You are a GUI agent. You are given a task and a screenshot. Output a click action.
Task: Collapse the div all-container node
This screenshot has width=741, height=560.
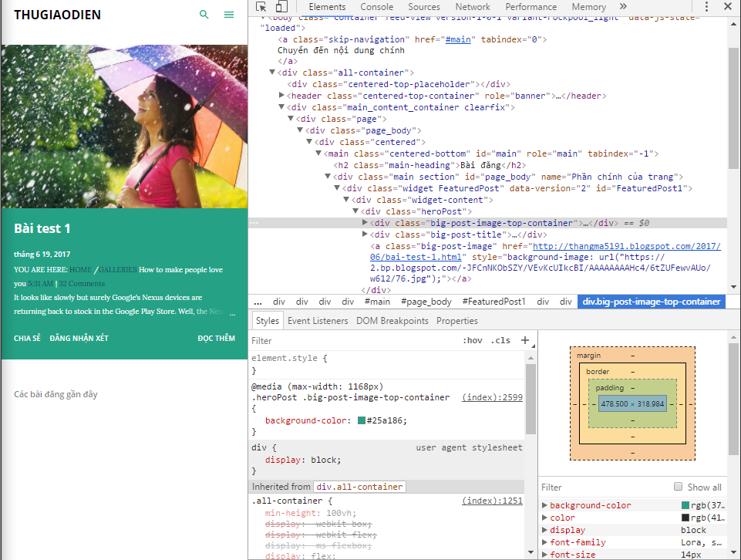coord(272,73)
